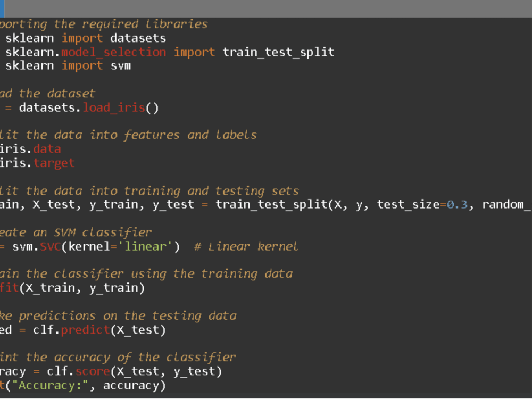Click the 'SVC' class name

tap(50, 246)
